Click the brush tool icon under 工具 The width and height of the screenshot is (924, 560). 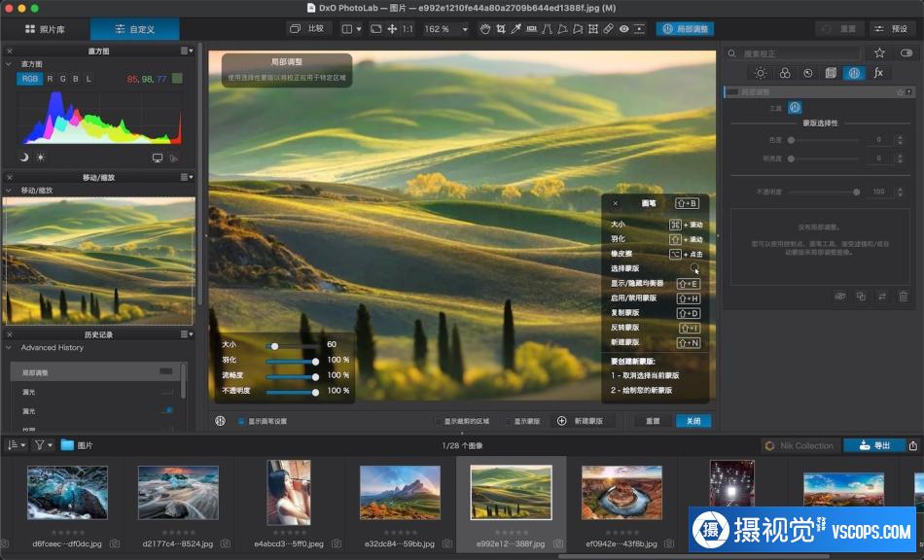795,108
